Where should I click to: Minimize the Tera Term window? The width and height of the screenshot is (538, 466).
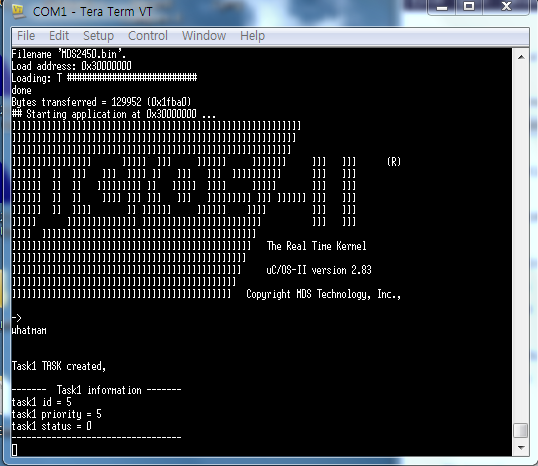[x=442, y=7]
